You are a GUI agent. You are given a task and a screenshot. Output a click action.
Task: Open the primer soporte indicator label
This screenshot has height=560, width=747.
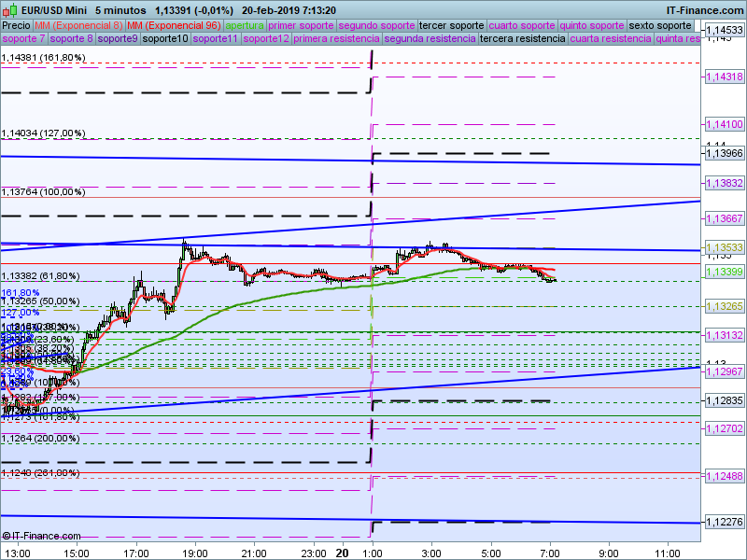301,25
